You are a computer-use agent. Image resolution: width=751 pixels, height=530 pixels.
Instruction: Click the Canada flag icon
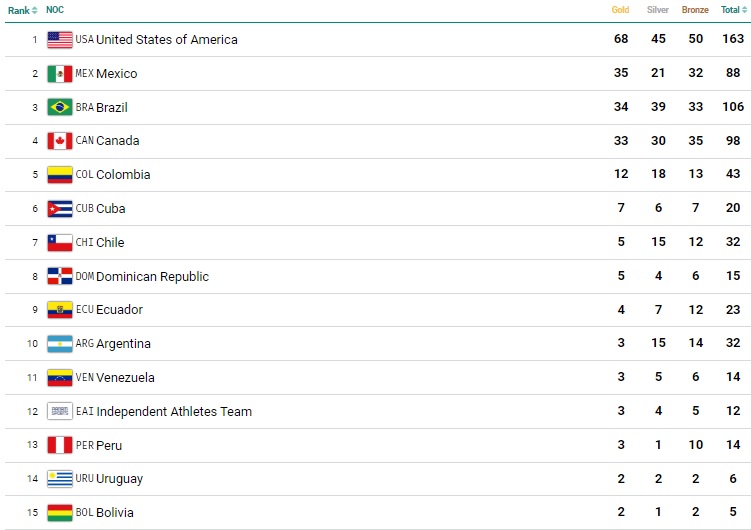click(x=60, y=141)
